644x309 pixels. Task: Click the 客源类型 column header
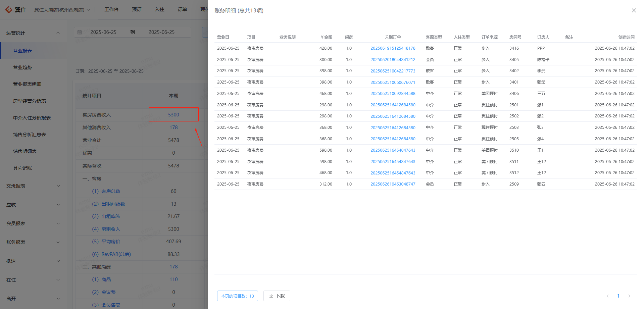pyautogui.click(x=434, y=37)
